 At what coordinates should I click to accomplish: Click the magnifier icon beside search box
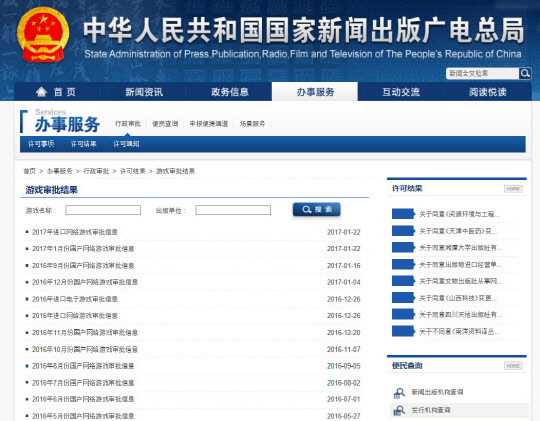(525, 73)
